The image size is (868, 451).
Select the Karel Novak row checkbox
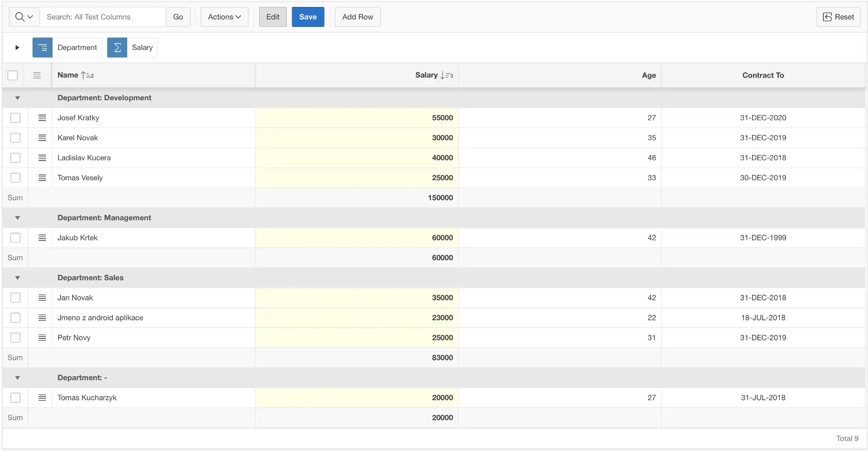click(x=15, y=138)
